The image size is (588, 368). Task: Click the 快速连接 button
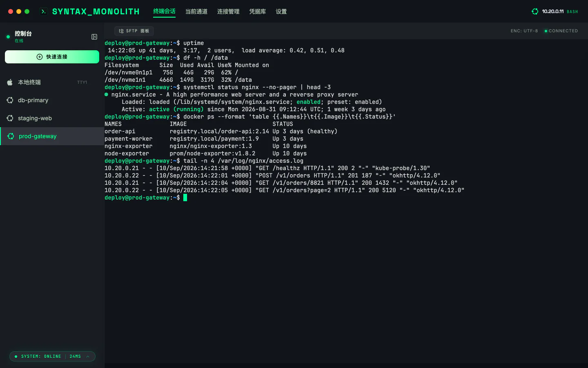pos(52,57)
